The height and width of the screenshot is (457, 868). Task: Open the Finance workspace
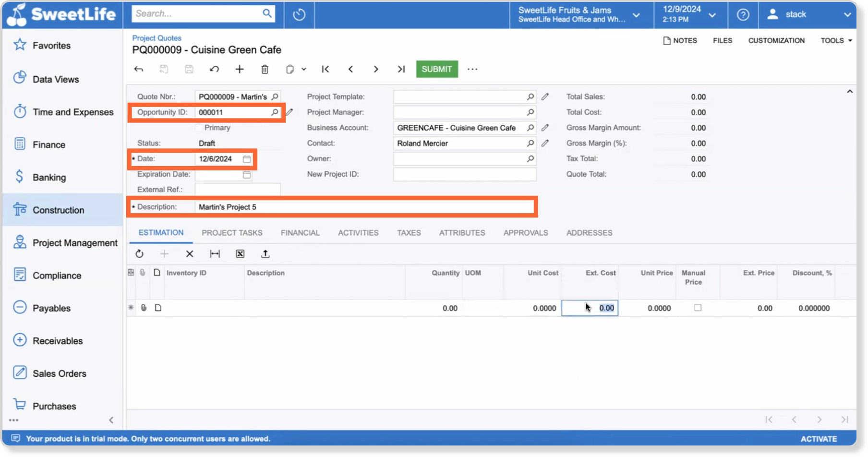(x=62, y=144)
